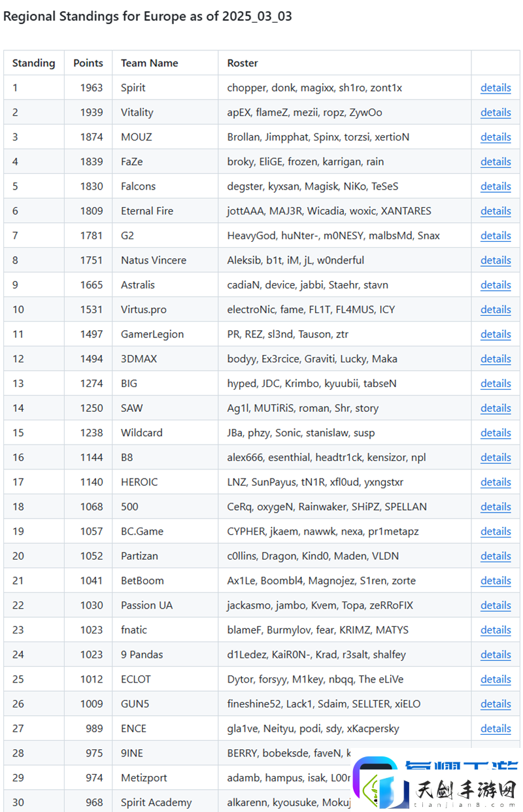Open details link for ENCE

pyautogui.click(x=496, y=728)
